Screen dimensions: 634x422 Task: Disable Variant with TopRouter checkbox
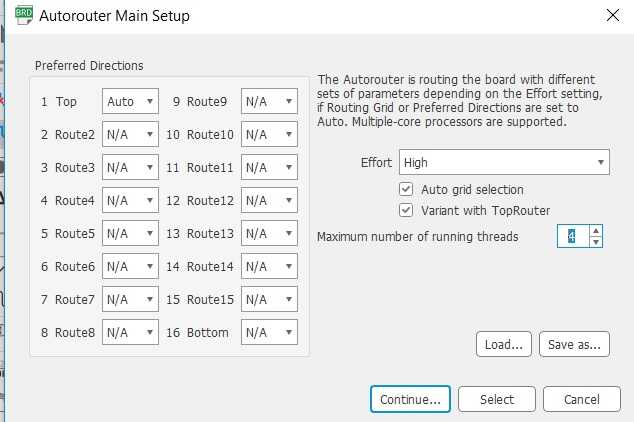pyautogui.click(x=406, y=210)
